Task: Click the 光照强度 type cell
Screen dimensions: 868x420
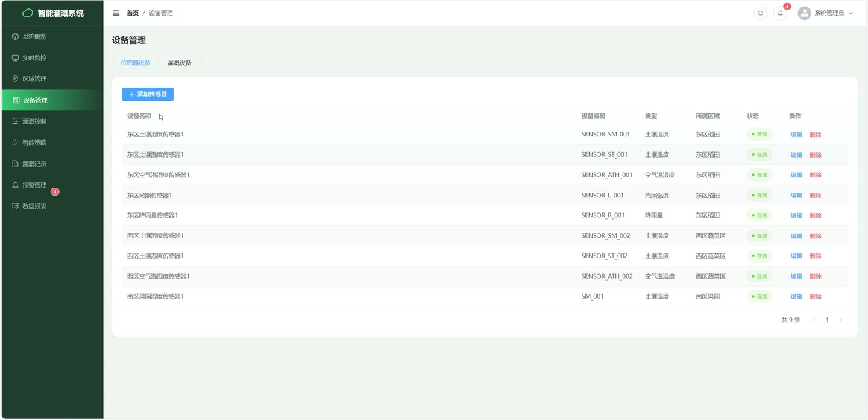Action: tap(657, 196)
